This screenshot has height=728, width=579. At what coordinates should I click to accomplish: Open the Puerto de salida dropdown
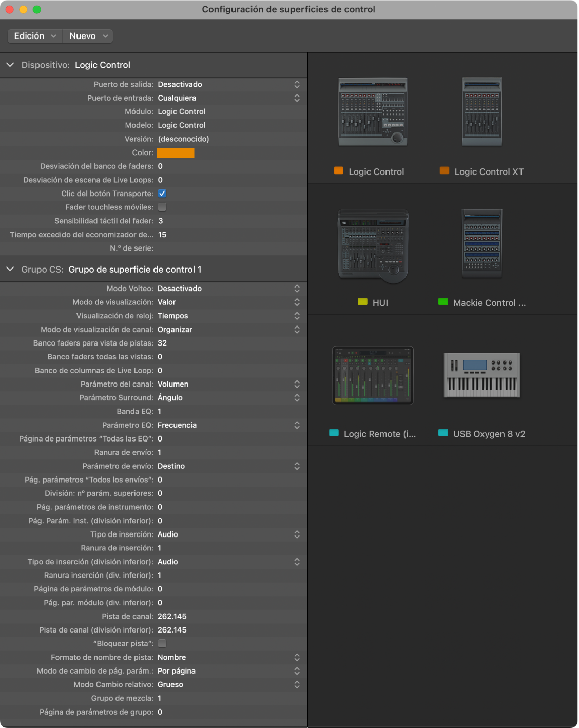[x=229, y=84]
